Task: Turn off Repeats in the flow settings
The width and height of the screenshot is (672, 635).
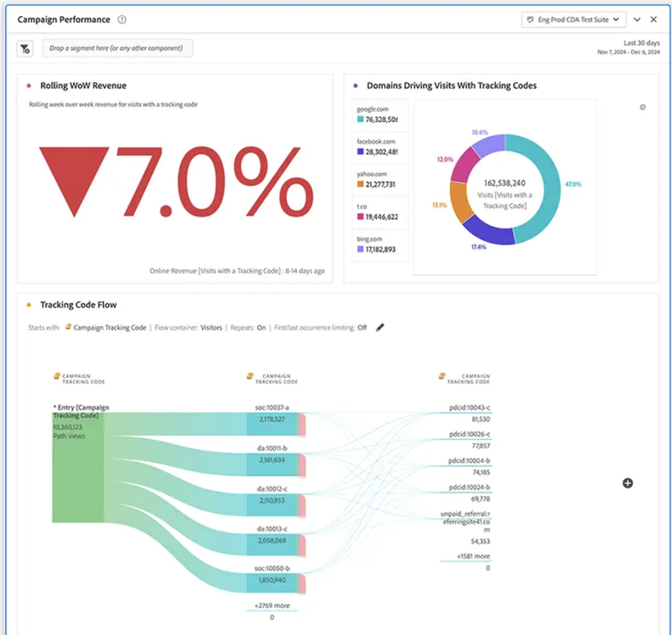Action: 261,327
